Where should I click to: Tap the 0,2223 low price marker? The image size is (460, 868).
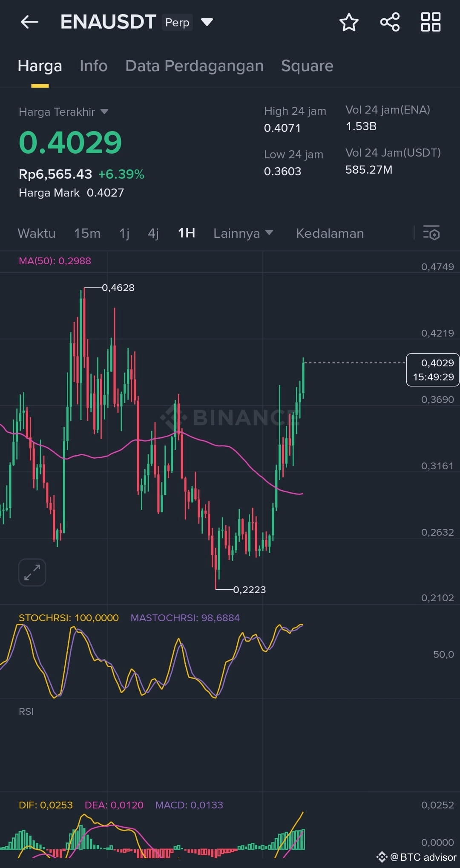(249, 590)
